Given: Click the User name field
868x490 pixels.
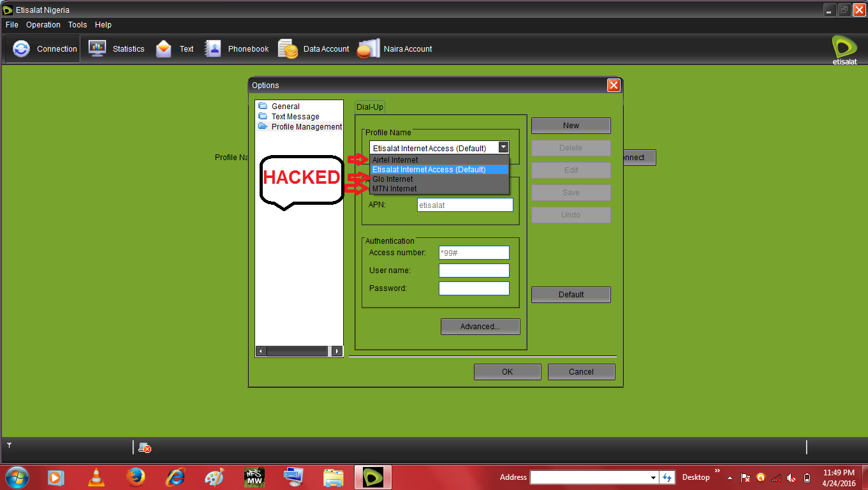Looking at the screenshot, I should (x=474, y=271).
